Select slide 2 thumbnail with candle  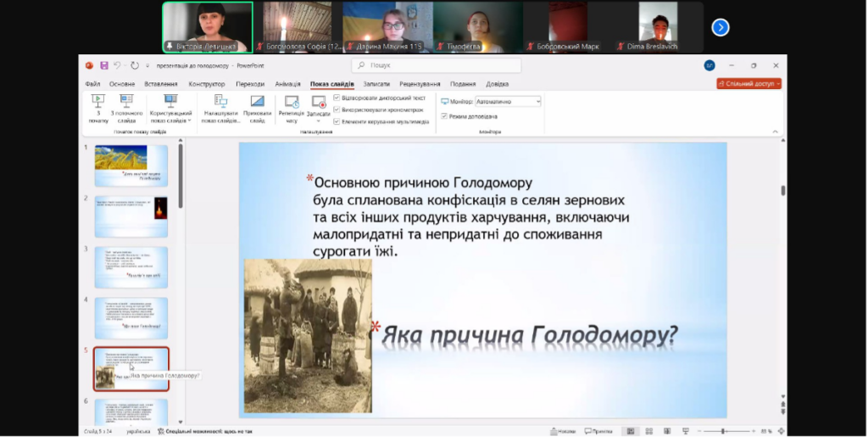(131, 216)
